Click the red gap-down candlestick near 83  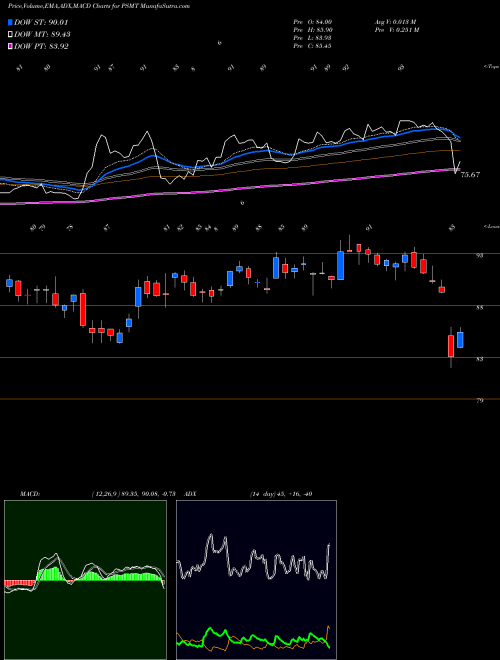pyautogui.click(x=451, y=346)
